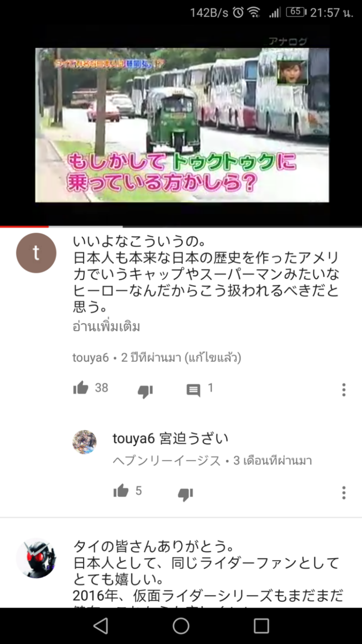Dislike touya6's comment with thumbs down
362x644 pixels.
(x=145, y=391)
